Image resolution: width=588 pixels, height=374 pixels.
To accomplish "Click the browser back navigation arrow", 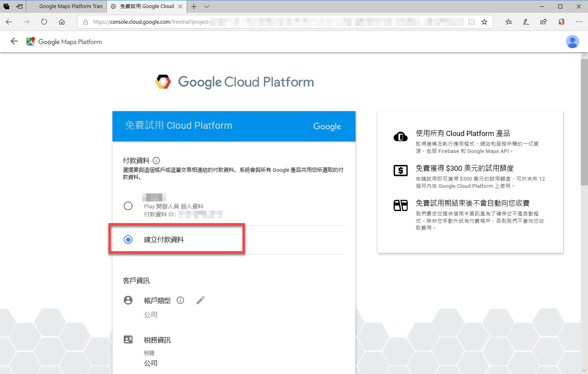I will tap(9, 22).
